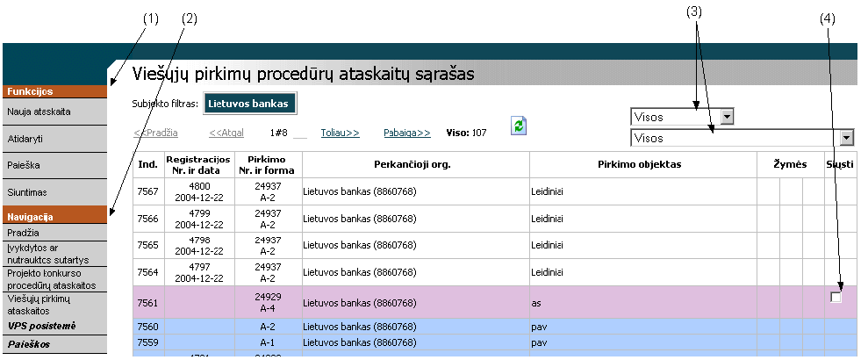The width and height of the screenshot is (868, 360).
Task: Click the Žymės column header
Action: tap(790, 164)
